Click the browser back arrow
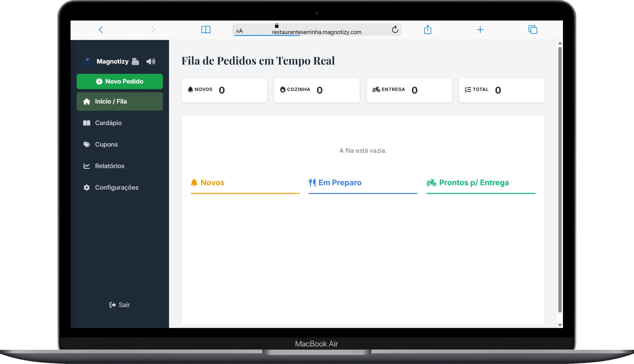Screen dimensions: 634x364 [101, 30]
